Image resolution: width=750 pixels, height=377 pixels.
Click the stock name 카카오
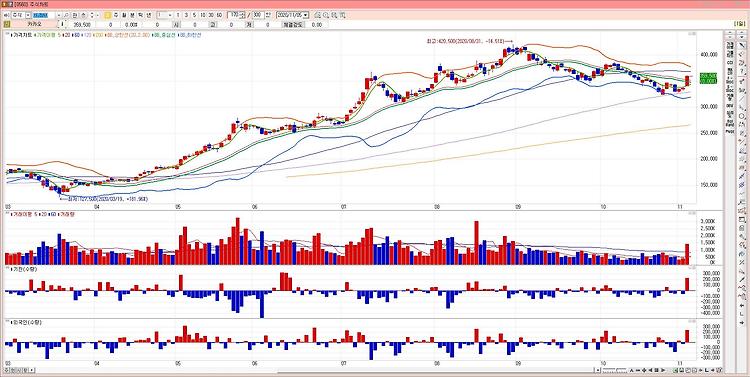coord(34,24)
